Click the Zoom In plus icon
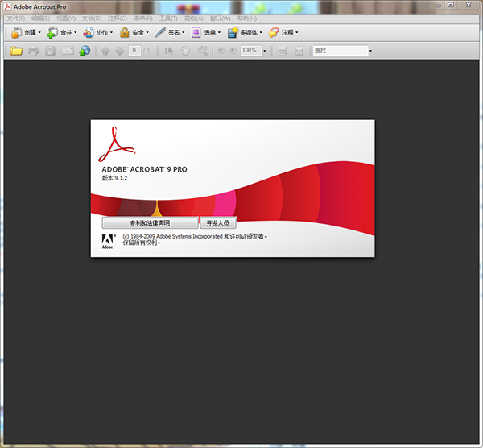 pos(233,50)
